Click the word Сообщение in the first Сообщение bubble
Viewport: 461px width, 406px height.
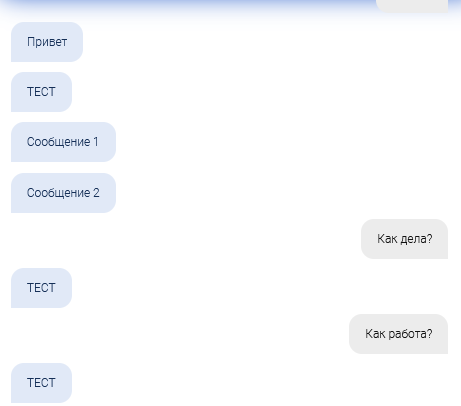coord(58,142)
